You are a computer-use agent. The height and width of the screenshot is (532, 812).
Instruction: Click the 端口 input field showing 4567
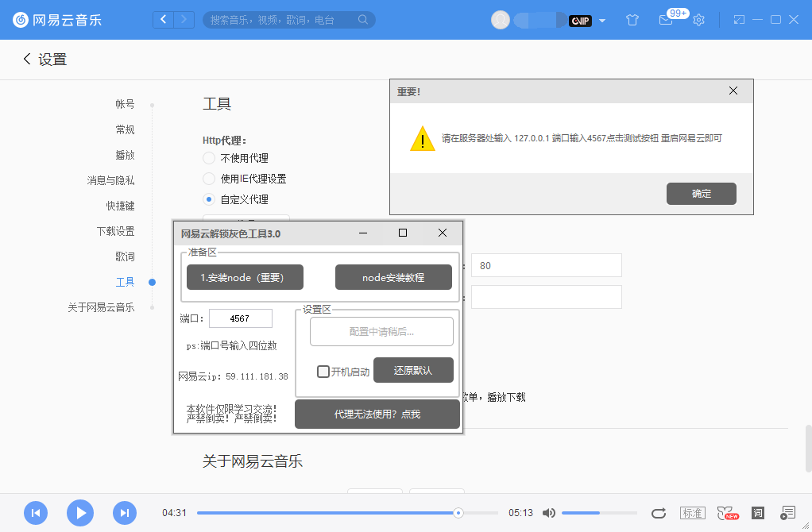[x=241, y=318]
